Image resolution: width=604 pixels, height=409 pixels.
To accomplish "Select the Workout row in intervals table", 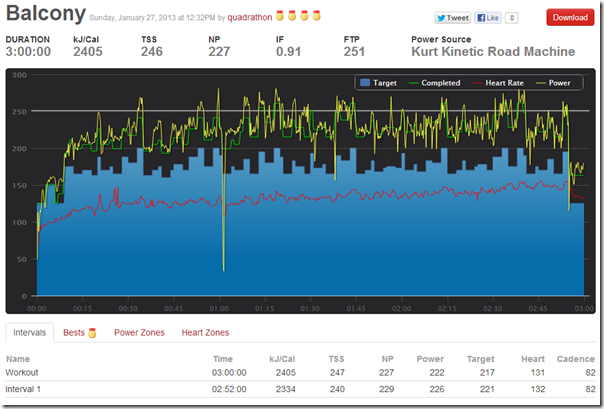I will [x=300, y=373].
